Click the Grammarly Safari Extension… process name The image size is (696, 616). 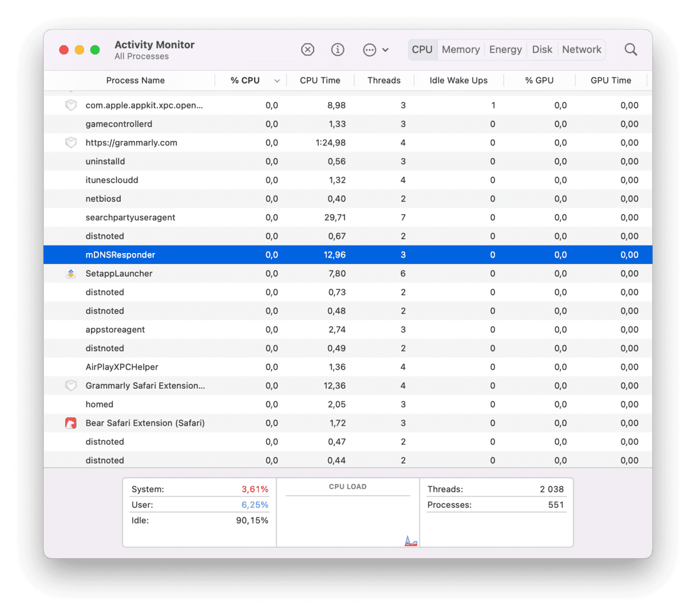(x=145, y=386)
